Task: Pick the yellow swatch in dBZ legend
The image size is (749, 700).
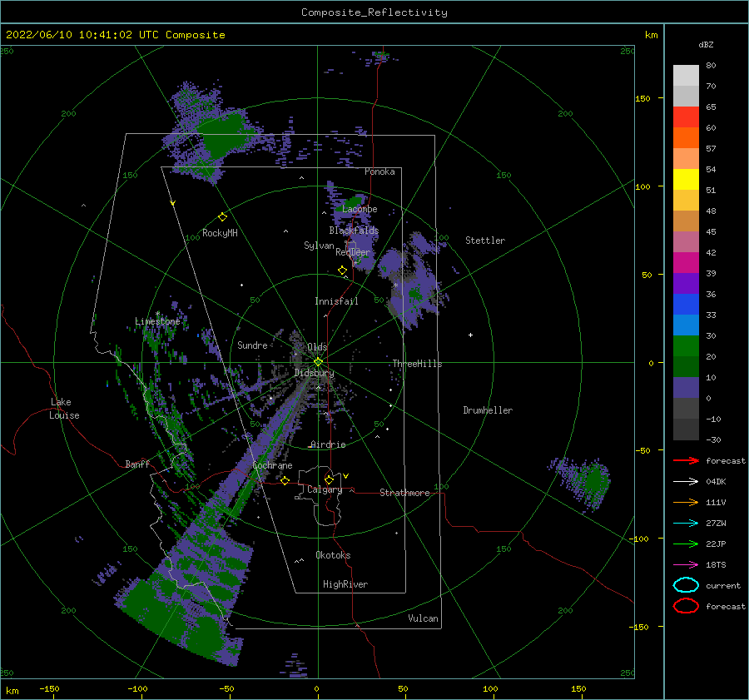Action: click(x=686, y=179)
